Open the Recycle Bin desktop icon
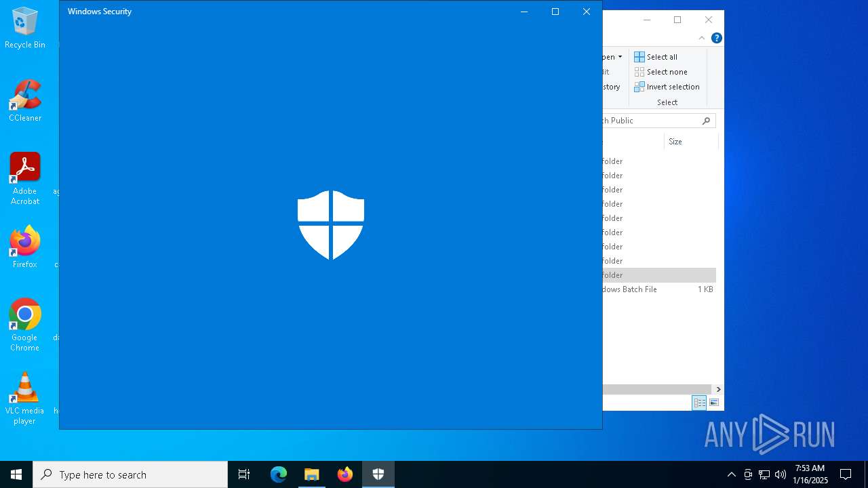Image resolution: width=868 pixels, height=488 pixels. click(x=25, y=28)
